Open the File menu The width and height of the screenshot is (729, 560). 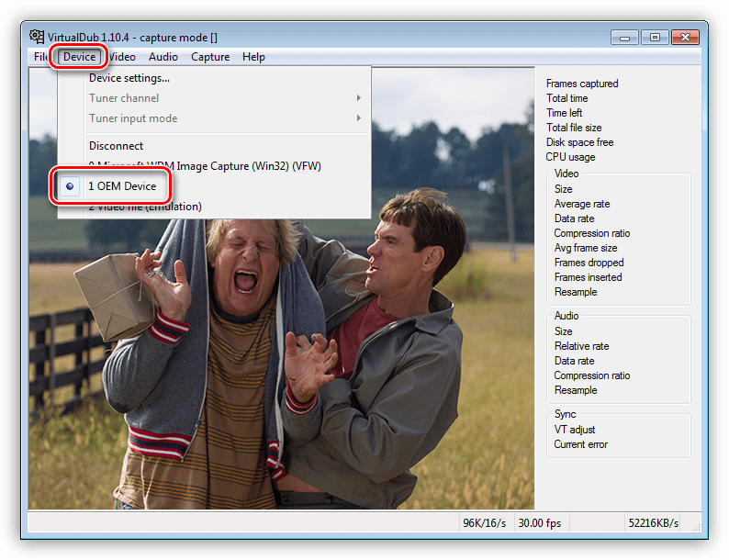[41, 57]
